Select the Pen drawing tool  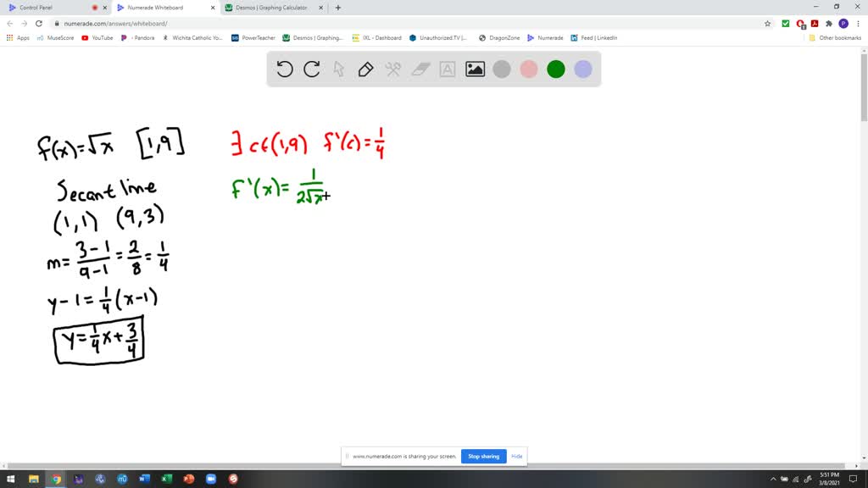pos(364,69)
